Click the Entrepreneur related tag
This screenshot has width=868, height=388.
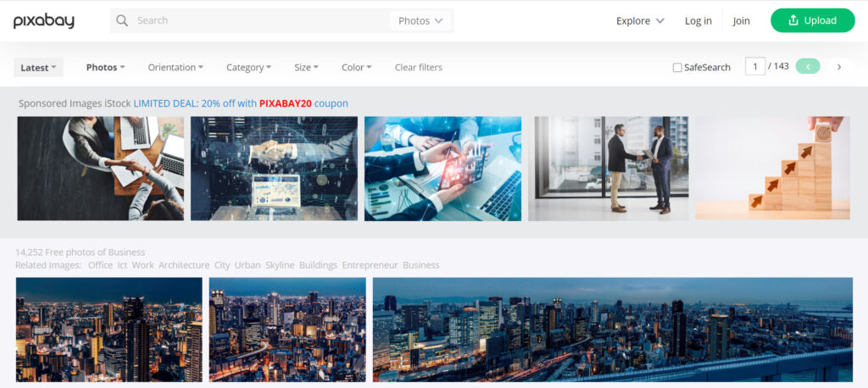(370, 265)
